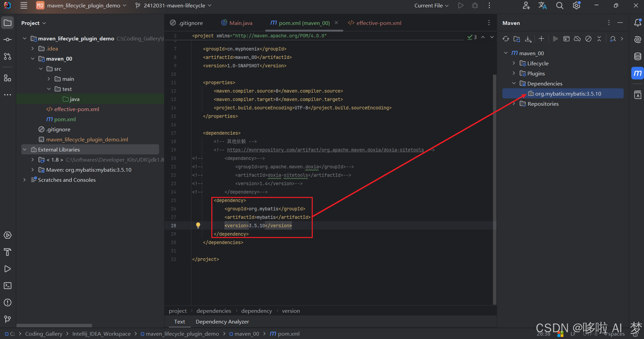Show more tool windows ellipsis
The image size is (644, 339).
7,95
